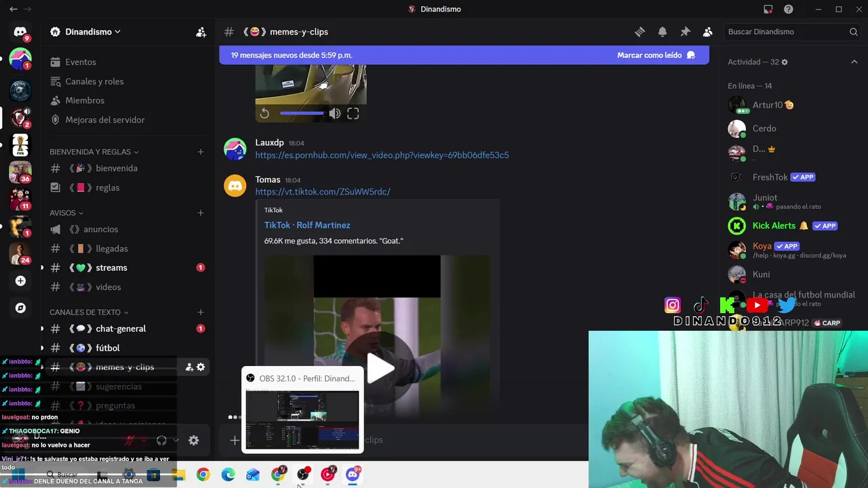Replay the video with restart icon
Image resolution: width=868 pixels, height=488 pixels.
click(x=264, y=114)
